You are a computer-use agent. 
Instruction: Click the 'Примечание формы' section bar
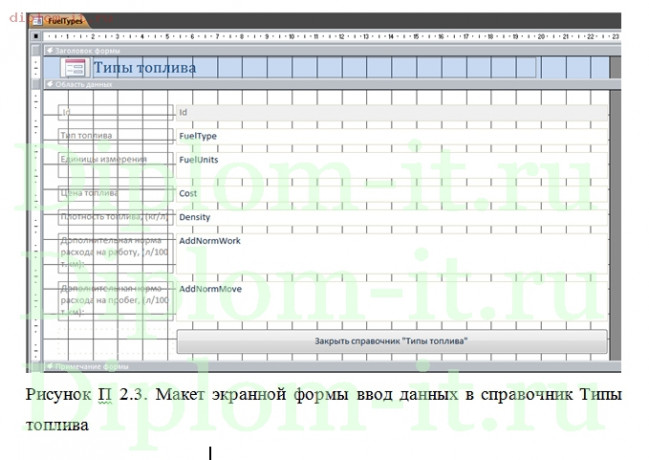[x=332, y=366]
